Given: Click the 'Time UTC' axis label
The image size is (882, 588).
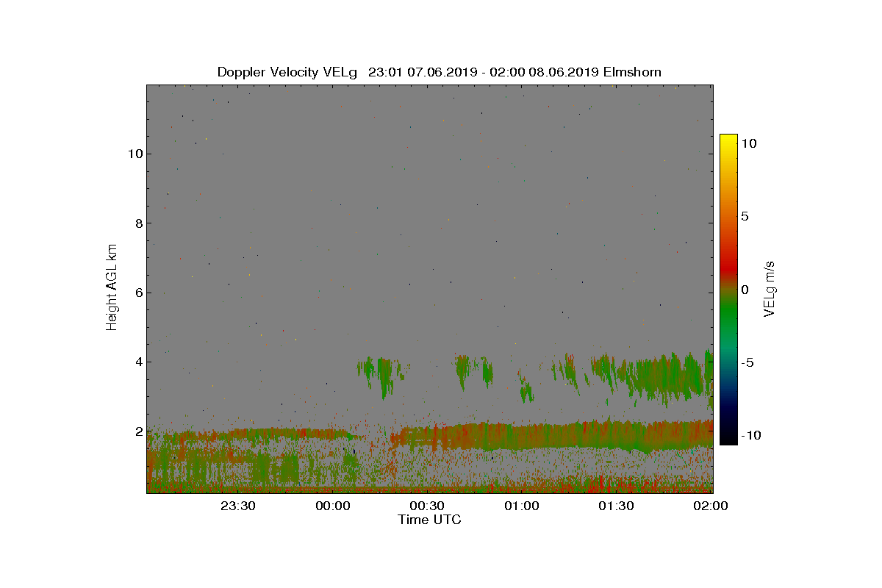Looking at the screenshot, I should coord(429,520).
